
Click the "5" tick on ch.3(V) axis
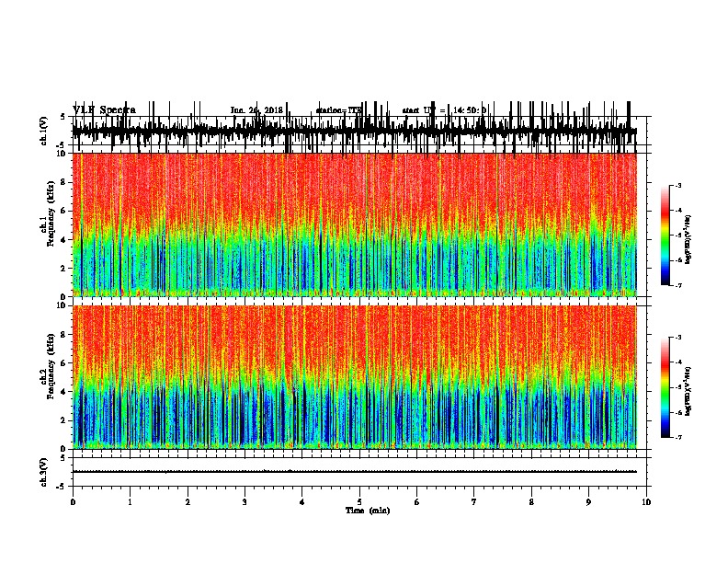[63, 458]
